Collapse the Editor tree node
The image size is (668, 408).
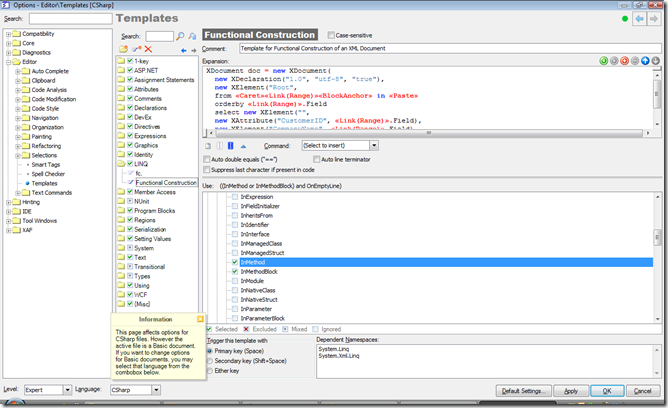coord(9,62)
